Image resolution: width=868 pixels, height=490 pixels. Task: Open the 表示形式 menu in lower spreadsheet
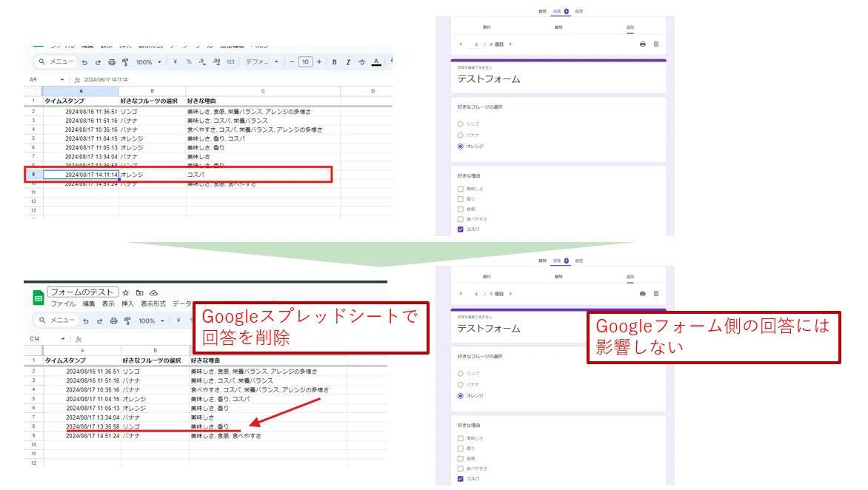[x=153, y=303]
